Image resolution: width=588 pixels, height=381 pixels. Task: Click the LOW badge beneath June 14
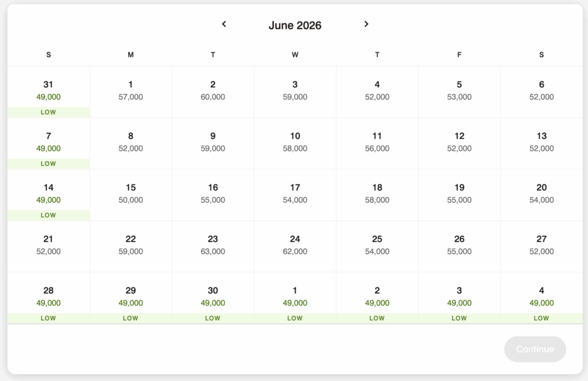coord(48,215)
